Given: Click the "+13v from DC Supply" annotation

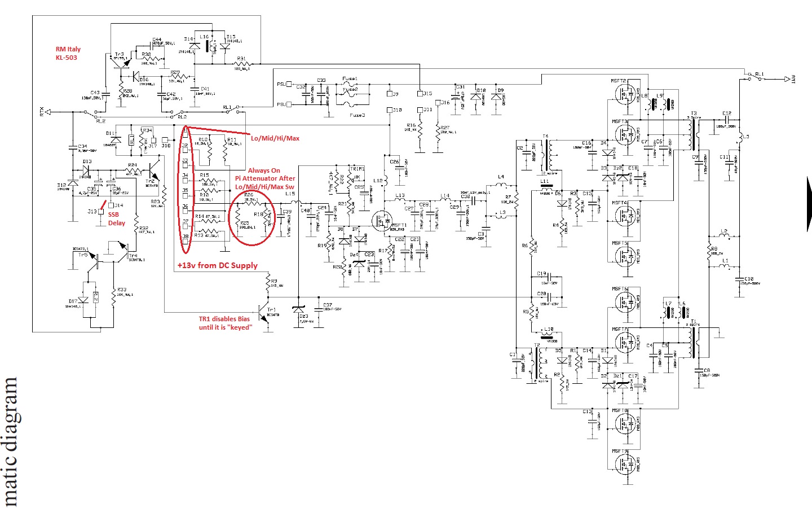Looking at the screenshot, I should pos(217,265).
